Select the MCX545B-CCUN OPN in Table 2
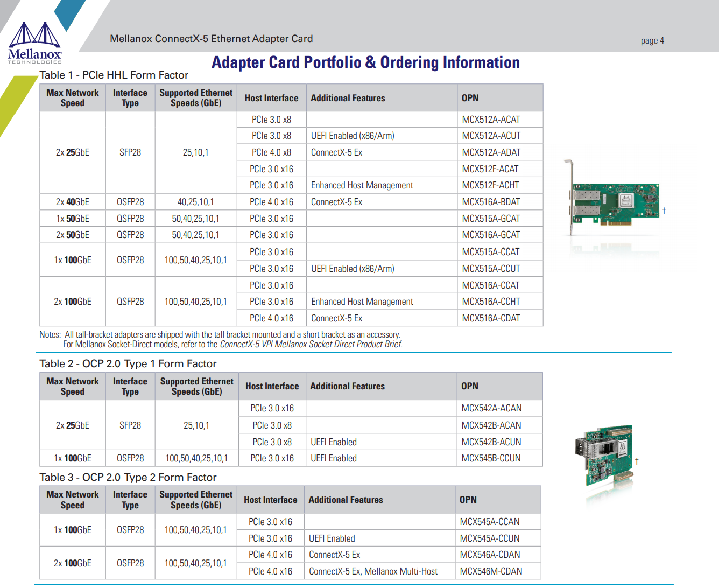The width and height of the screenshot is (719, 588). click(x=491, y=458)
